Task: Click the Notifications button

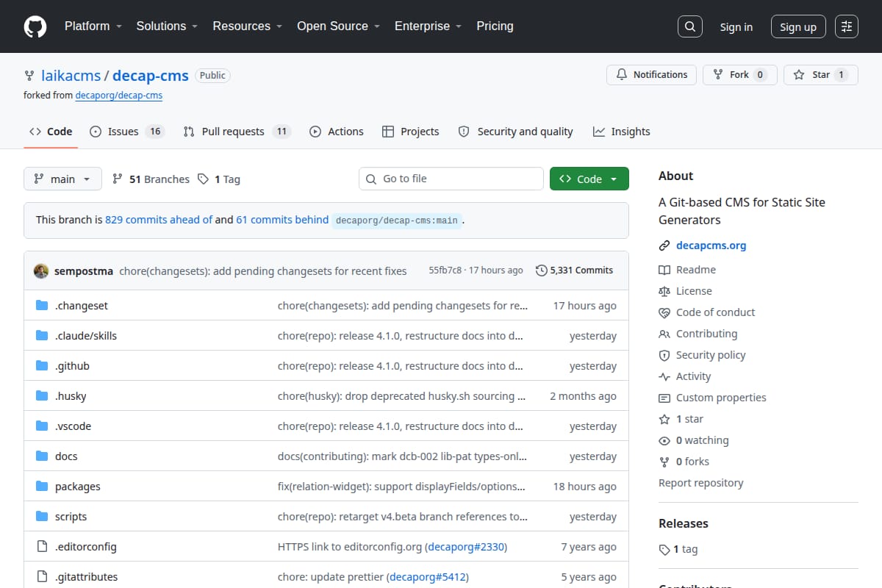Action: pos(652,75)
